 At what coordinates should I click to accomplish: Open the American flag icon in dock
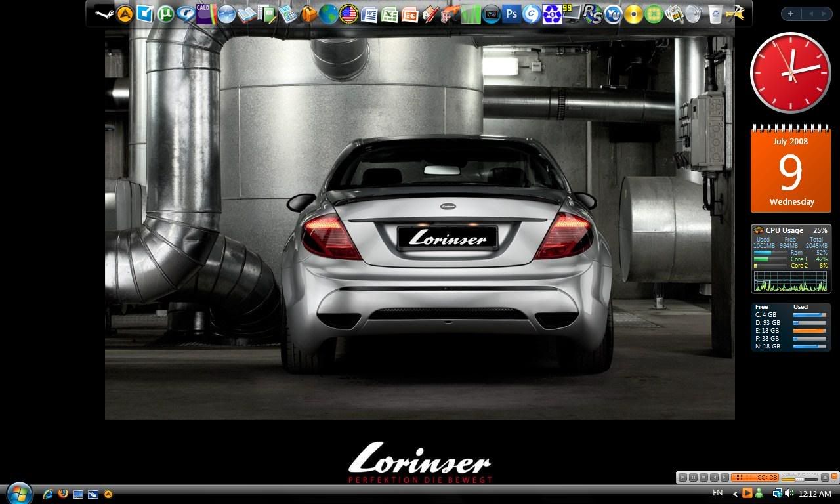point(348,14)
